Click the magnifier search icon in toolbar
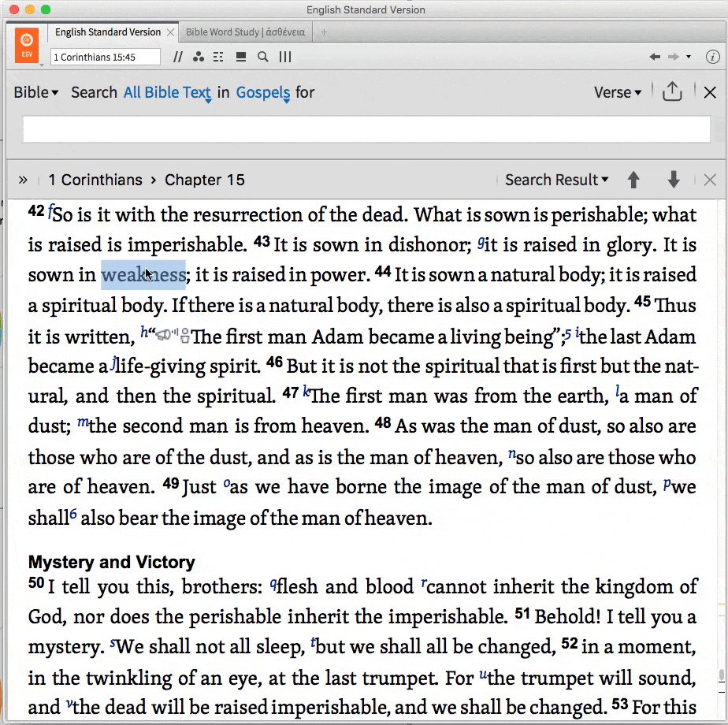This screenshot has height=725, width=728. tap(263, 57)
